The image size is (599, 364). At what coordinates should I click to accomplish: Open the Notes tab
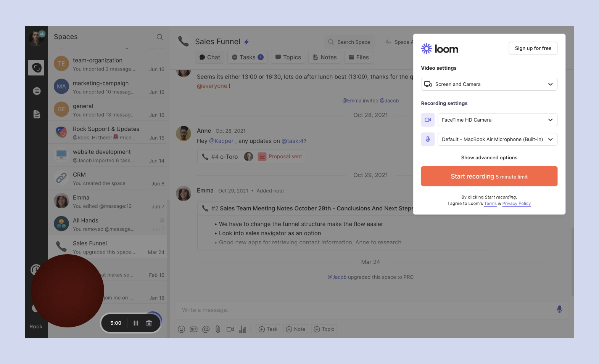[x=325, y=57]
